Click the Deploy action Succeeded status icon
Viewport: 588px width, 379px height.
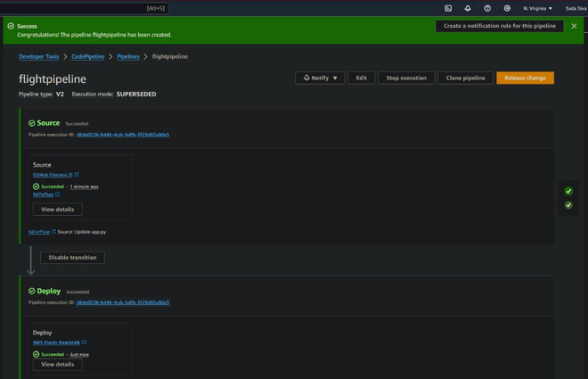36,354
